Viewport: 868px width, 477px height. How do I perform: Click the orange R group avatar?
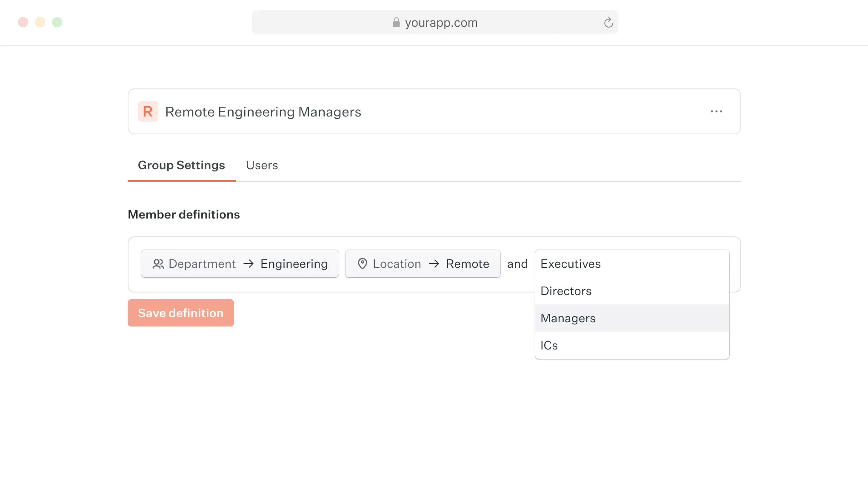(148, 111)
